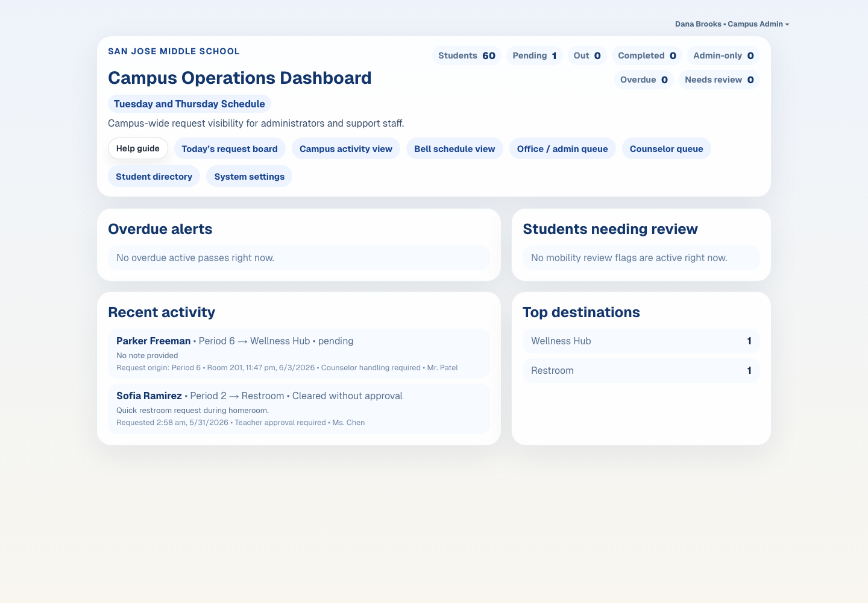The width and height of the screenshot is (868, 603).
Task: Open Today's request board
Action: click(230, 149)
